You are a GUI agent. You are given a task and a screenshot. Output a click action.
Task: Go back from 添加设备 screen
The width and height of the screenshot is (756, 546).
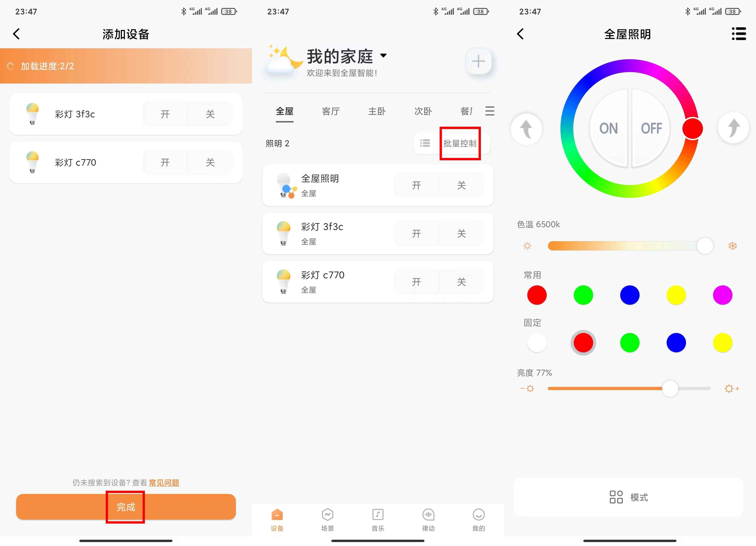17,34
